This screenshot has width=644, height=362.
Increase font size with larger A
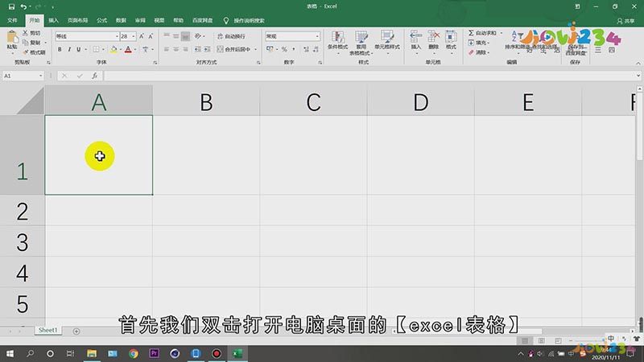[x=142, y=36]
